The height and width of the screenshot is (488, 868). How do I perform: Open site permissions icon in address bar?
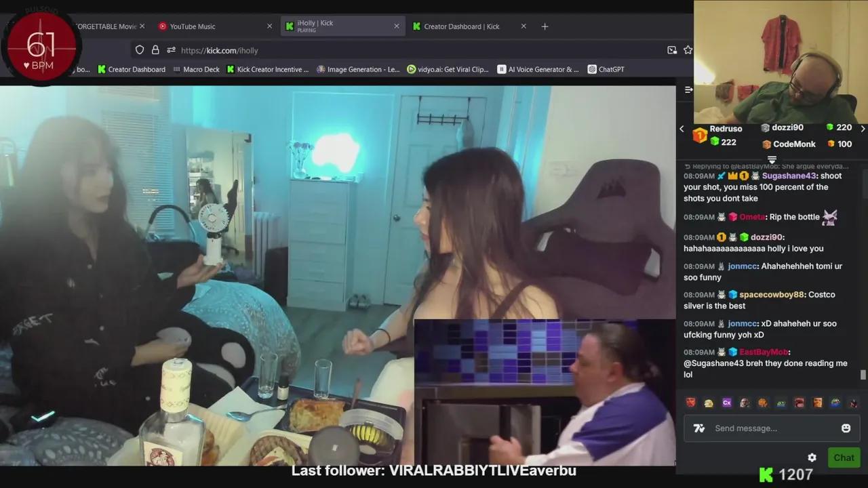tap(171, 50)
